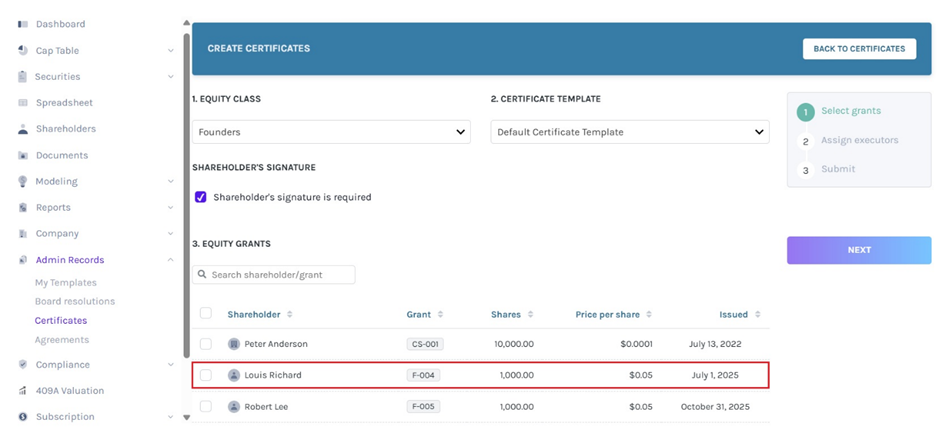
Task: Tick the checkbox for Peter Anderson
Action: click(x=206, y=344)
